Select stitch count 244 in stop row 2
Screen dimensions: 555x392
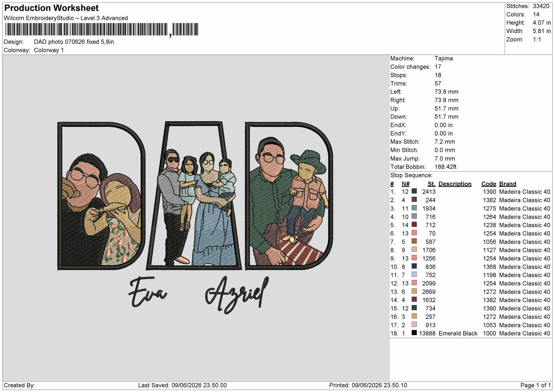pyautogui.click(x=431, y=200)
